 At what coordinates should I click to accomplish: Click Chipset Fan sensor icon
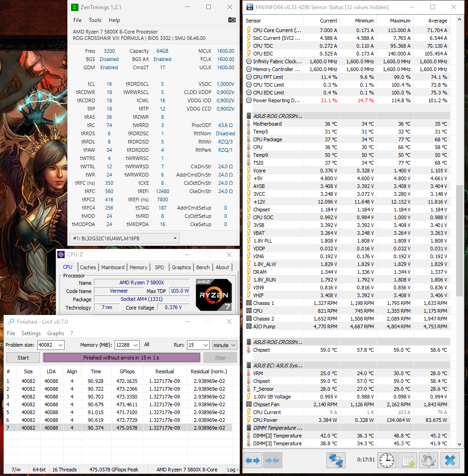249,404
